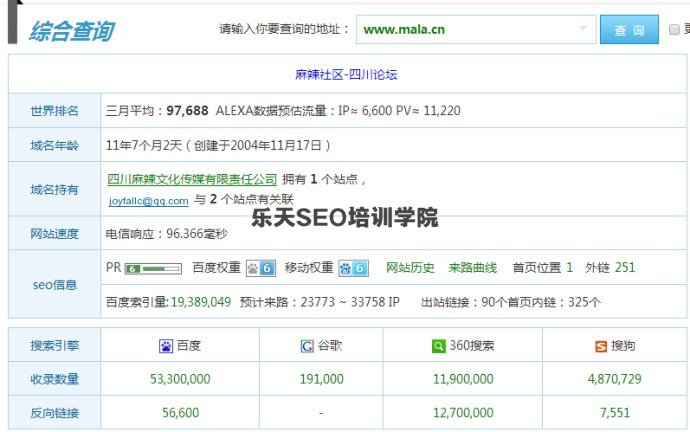Click the 预计来路 23773 ~ 33758 IP text
This screenshot has width=690, height=432.
pos(319,302)
